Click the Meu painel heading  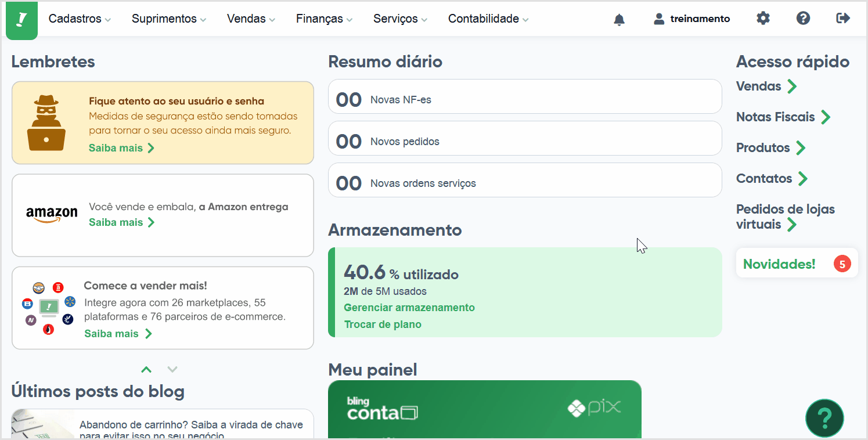point(373,369)
